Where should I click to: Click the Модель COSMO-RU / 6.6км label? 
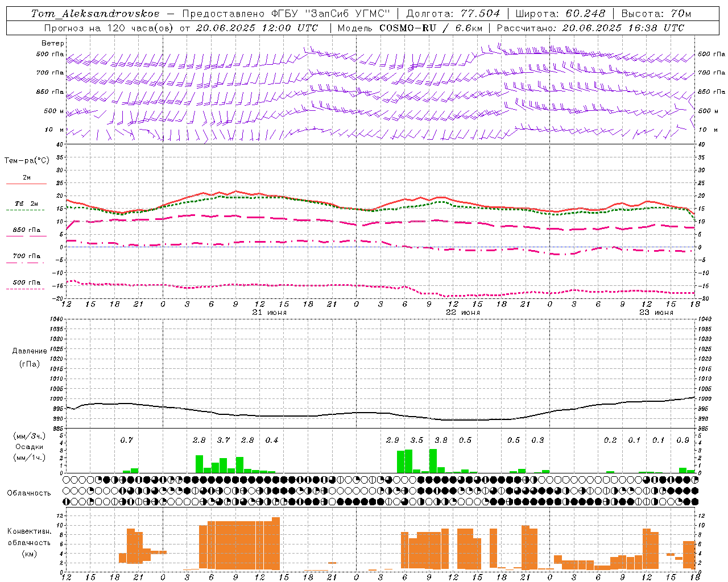[410, 28]
